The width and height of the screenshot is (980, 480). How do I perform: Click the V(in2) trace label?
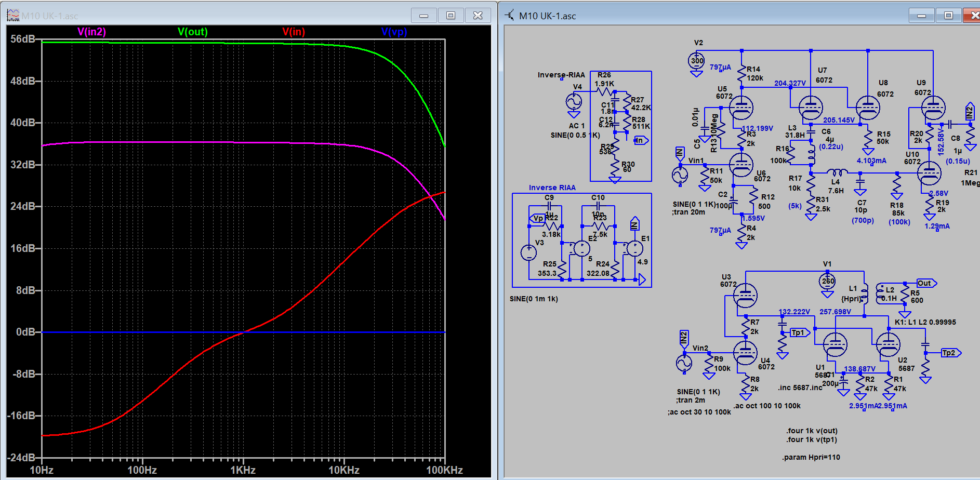(91, 32)
